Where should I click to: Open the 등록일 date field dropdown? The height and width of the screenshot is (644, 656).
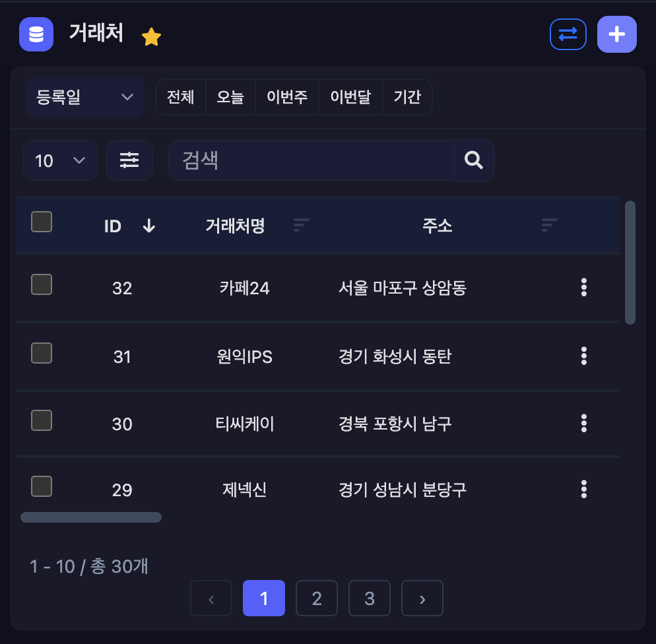(84, 96)
